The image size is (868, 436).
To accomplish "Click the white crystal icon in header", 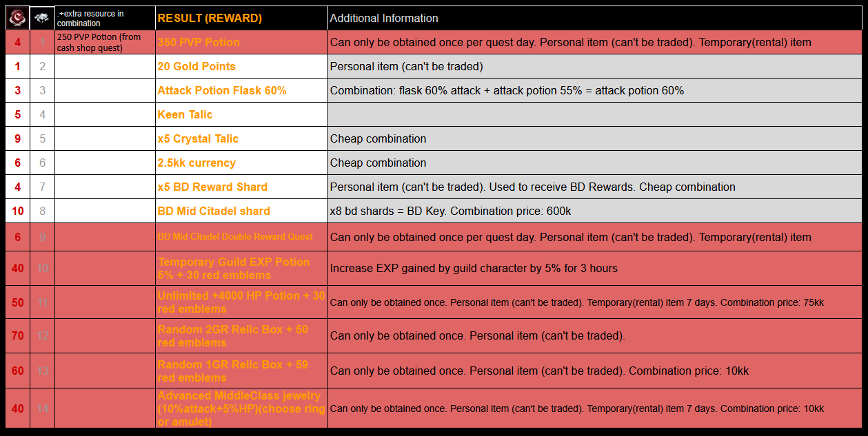I will [42, 19].
